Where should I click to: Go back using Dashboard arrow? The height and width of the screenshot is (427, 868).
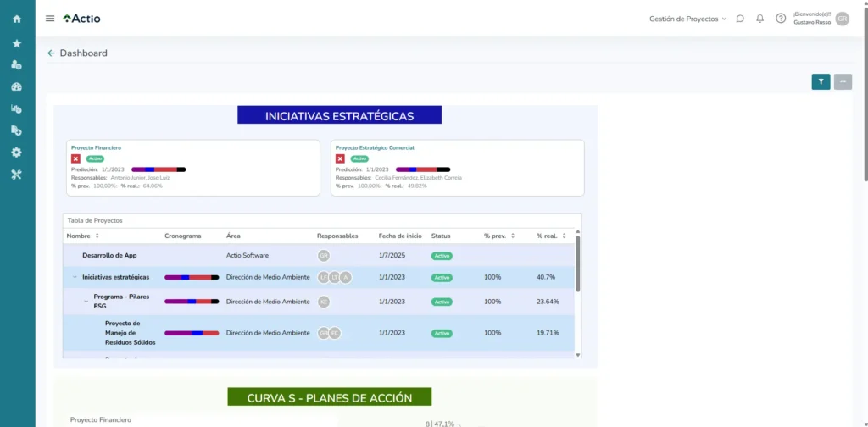pyautogui.click(x=51, y=53)
